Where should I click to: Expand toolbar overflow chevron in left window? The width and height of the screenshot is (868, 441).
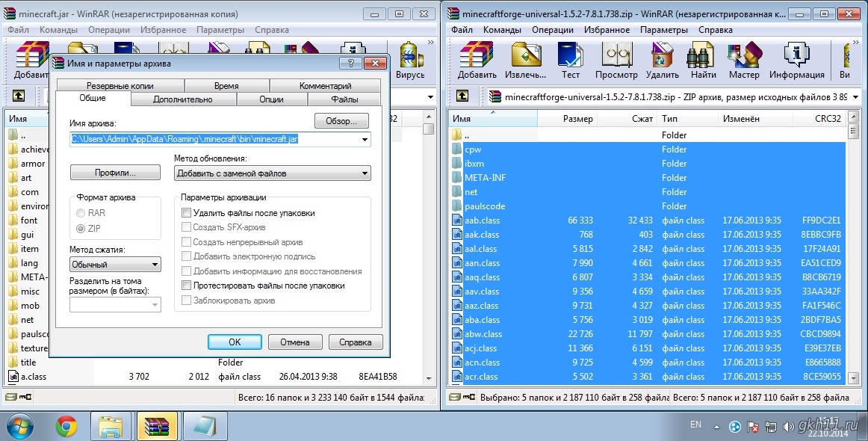[x=431, y=42]
